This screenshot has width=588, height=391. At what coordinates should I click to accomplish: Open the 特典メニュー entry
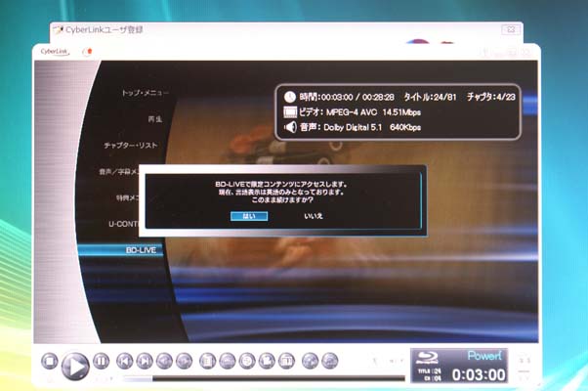pos(128,197)
